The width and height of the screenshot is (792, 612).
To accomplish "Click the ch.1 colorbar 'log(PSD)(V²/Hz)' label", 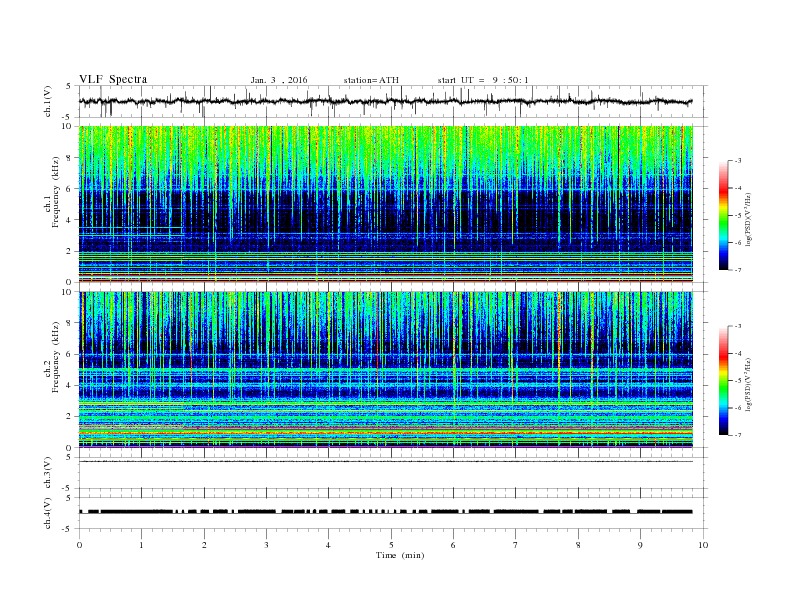I will (748, 219).
